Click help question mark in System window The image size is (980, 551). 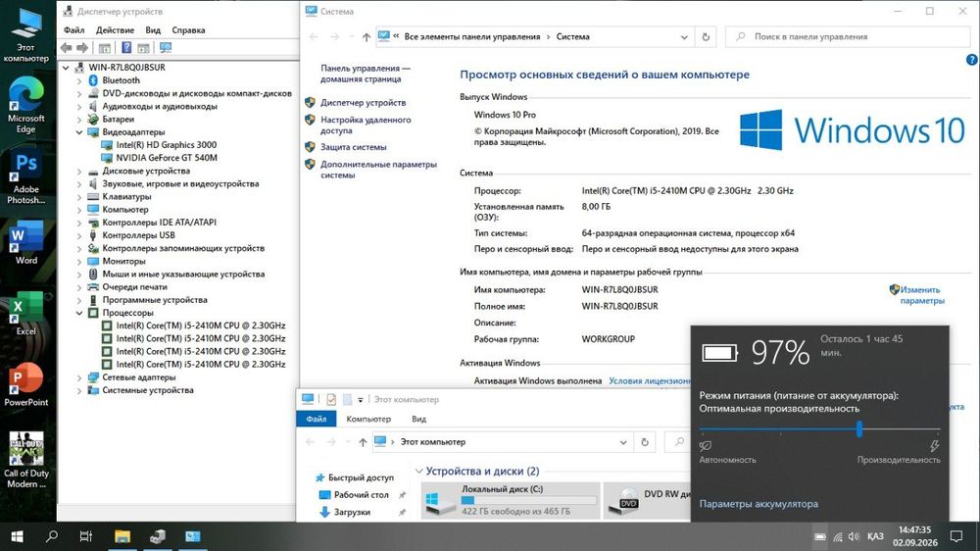[972, 60]
